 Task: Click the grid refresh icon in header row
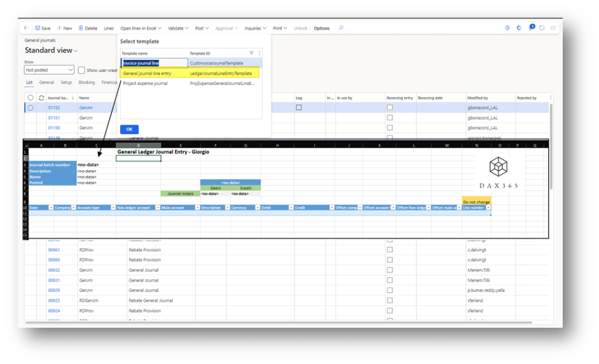coord(41,98)
